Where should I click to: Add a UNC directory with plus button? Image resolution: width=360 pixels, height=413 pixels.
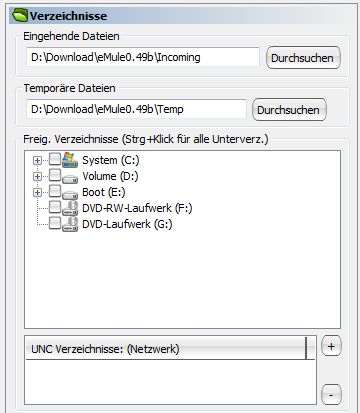coord(331,346)
